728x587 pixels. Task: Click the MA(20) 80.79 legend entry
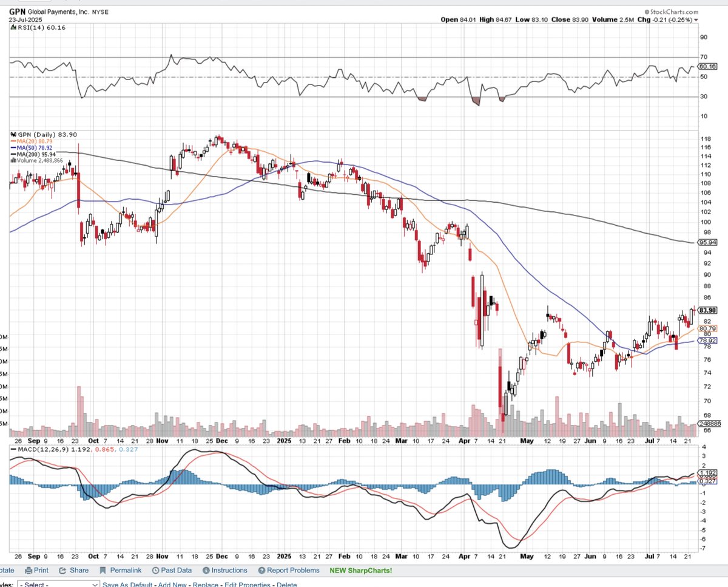(x=31, y=141)
